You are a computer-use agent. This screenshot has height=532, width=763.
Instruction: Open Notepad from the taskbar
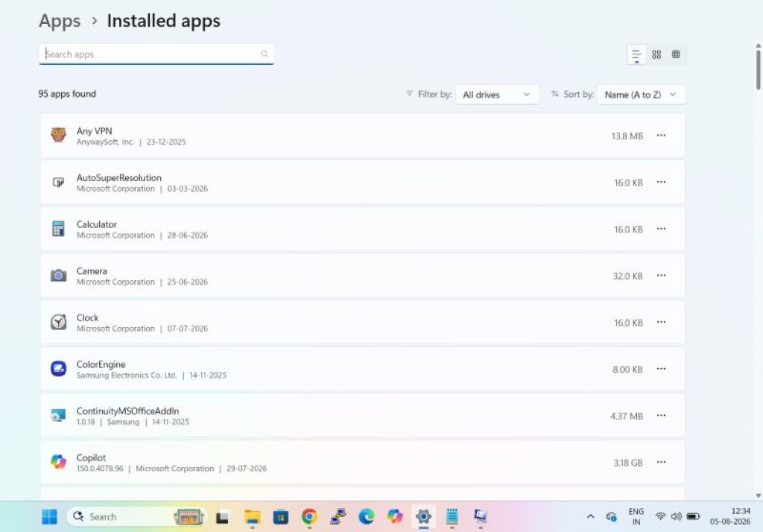[452, 517]
